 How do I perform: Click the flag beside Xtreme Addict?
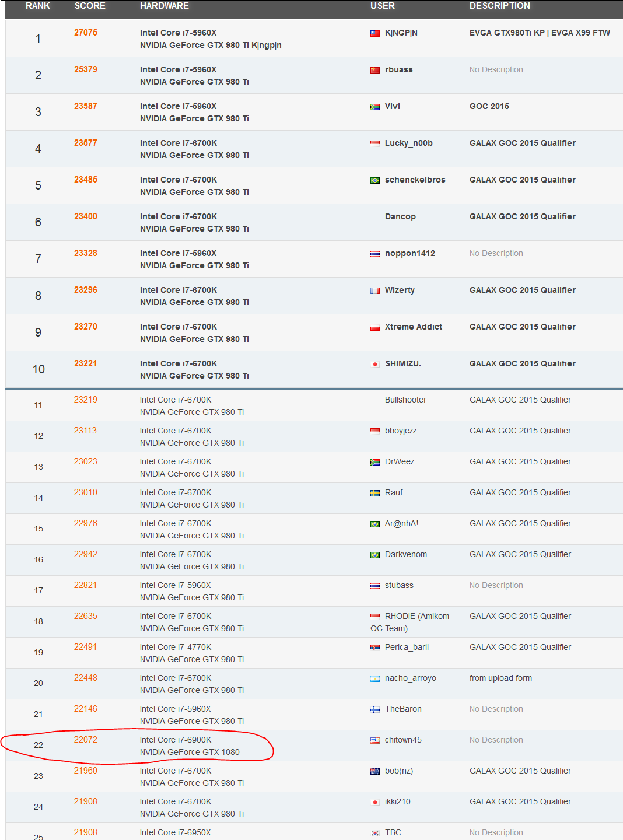[x=375, y=327]
